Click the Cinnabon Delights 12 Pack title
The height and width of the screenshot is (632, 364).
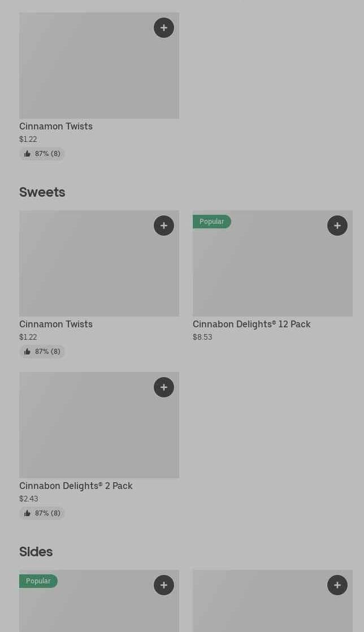point(252,324)
